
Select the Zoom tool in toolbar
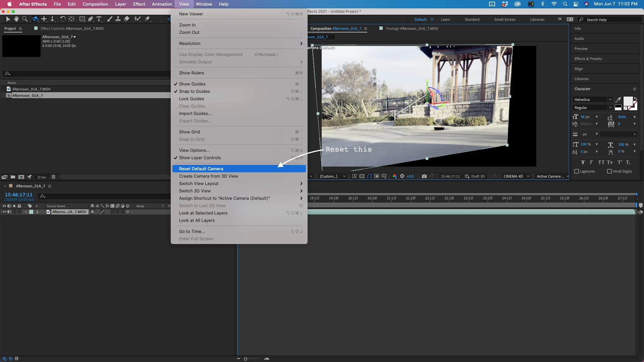click(x=24, y=19)
